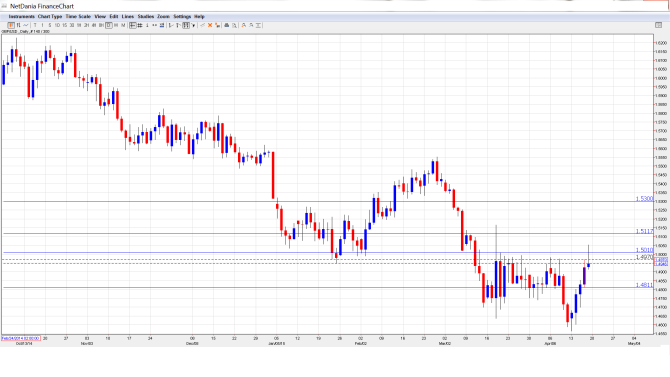Switch to 10 minute time scale
670x377 pixels.
click(57, 26)
